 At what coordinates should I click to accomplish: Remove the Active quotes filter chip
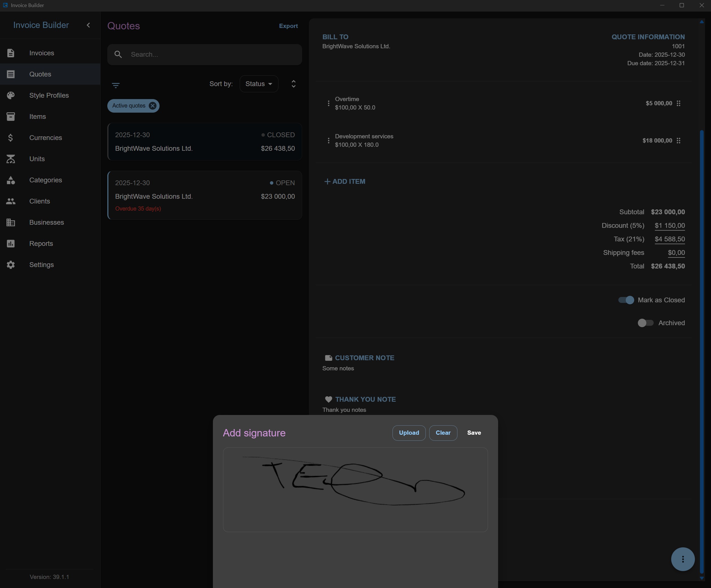pos(153,106)
